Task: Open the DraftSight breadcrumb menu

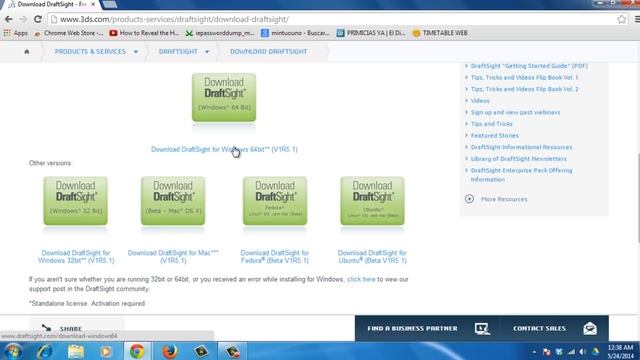Action: [x=178, y=52]
